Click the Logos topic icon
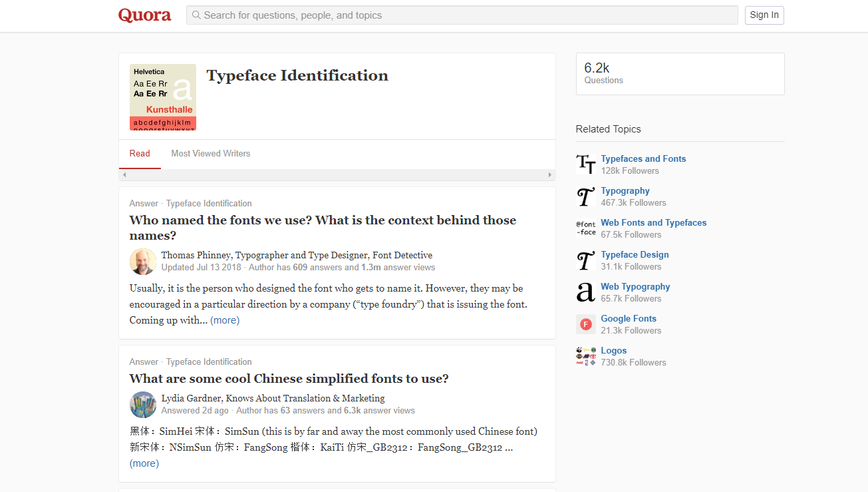Image resolution: width=868 pixels, height=492 pixels. pyautogui.click(x=585, y=356)
